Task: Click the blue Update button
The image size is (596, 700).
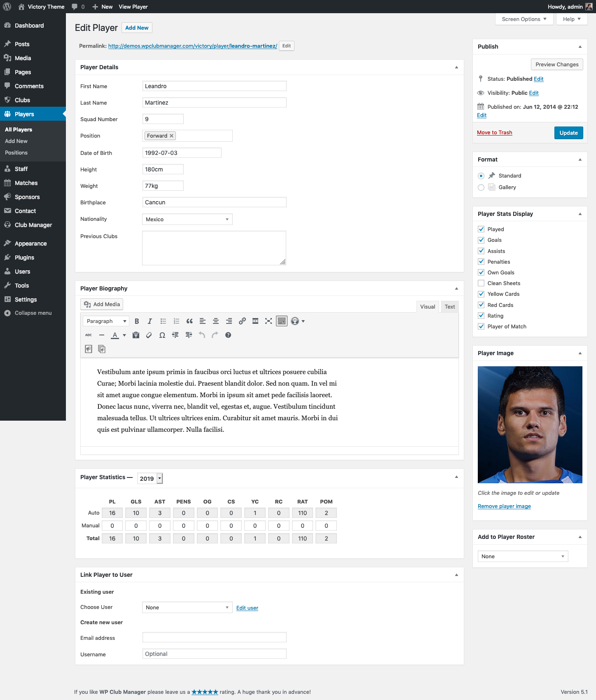Action: 568,133
